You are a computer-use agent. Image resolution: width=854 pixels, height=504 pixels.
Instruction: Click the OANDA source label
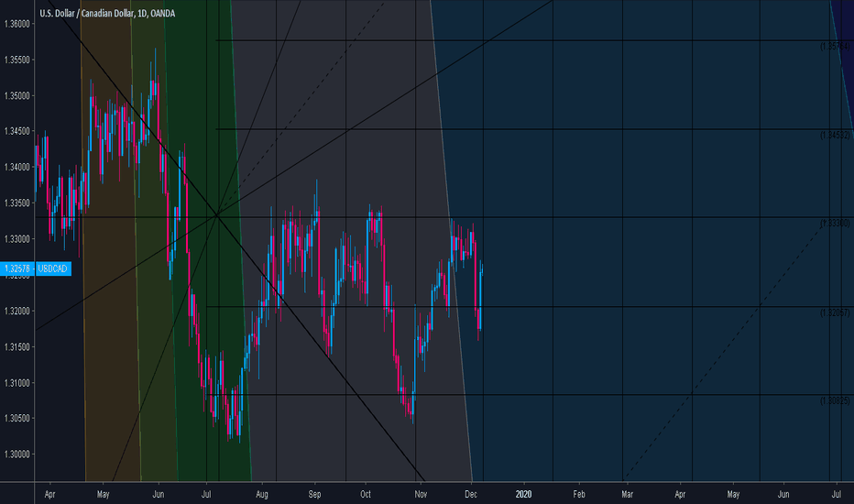point(163,13)
